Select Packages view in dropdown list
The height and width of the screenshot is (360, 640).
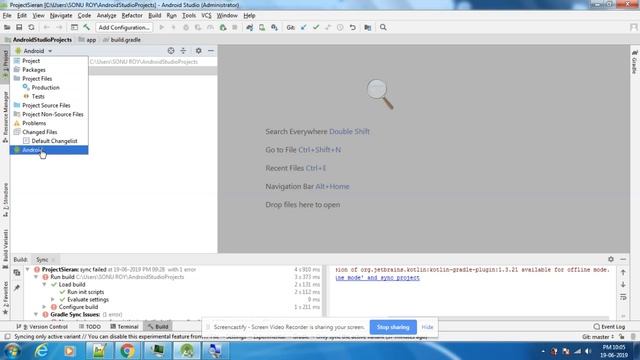tap(49, 69)
